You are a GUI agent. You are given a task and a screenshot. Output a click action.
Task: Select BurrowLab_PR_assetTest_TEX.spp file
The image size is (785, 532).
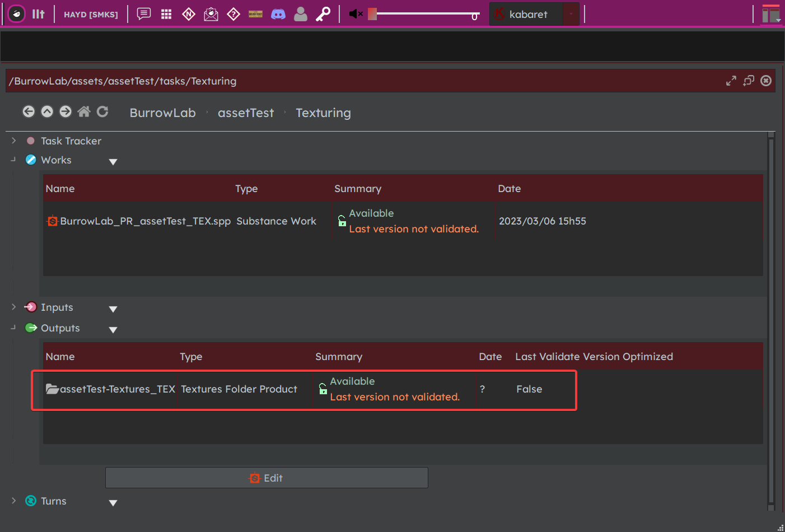click(139, 221)
